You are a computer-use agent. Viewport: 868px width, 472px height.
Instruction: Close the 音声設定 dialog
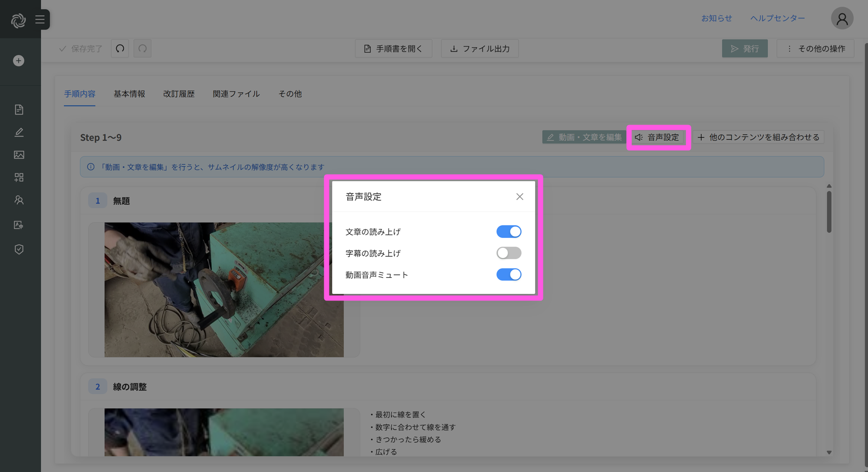519,197
